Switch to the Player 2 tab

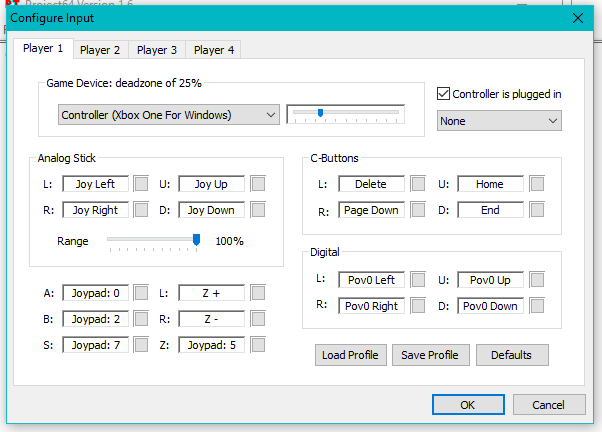click(x=100, y=50)
